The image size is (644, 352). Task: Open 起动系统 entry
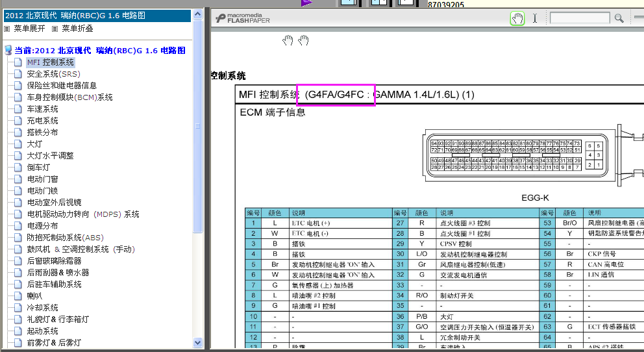pyautogui.click(x=42, y=331)
